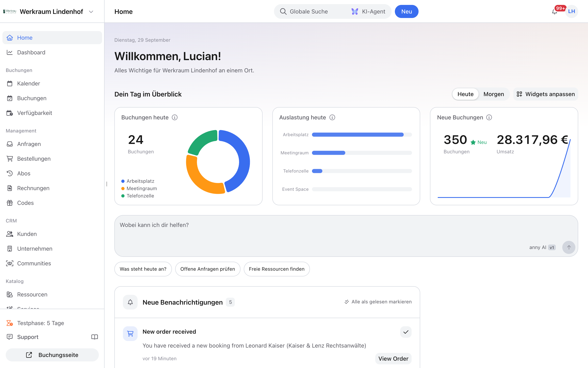Open Kalender in the sidebar
Image resolution: width=588 pixels, height=368 pixels.
(x=52, y=83)
